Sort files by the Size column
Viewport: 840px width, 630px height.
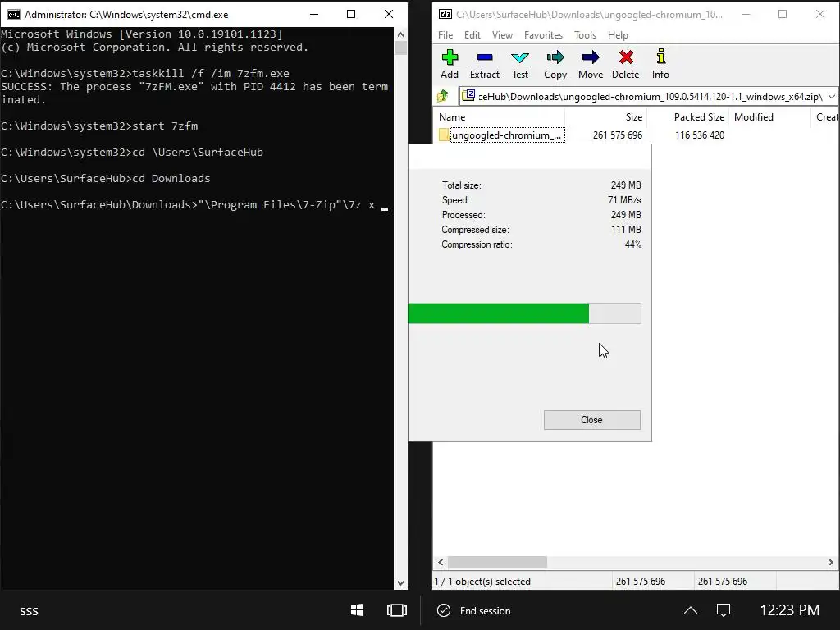click(x=605, y=116)
